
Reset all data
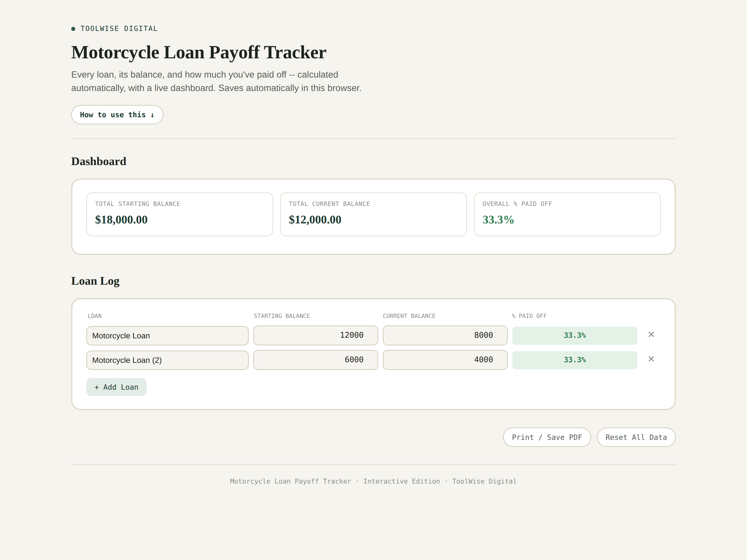[636, 437]
